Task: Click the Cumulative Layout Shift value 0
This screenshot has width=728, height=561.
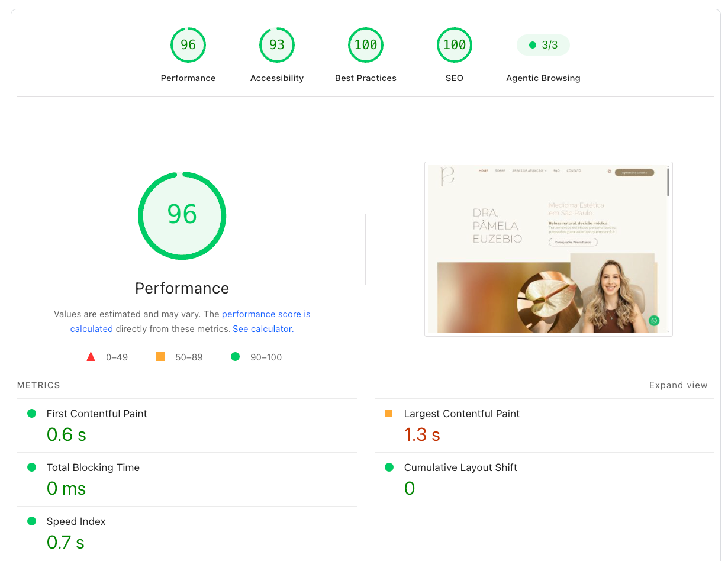Action: (x=410, y=489)
